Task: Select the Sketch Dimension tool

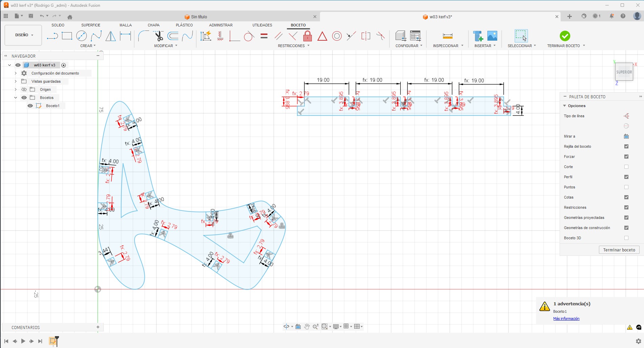Action: [125, 36]
